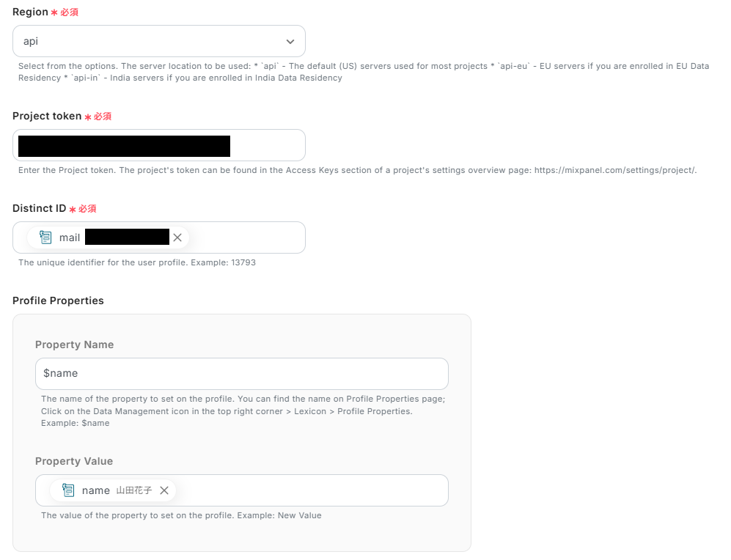Expand the Region dropdown chevron
This screenshot has height=560, width=731.
tap(290, 42)
